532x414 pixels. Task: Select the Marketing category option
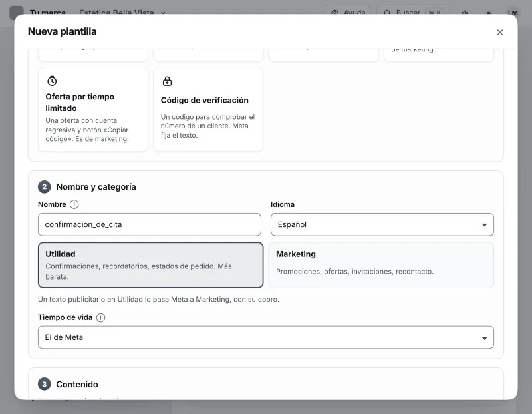[381, 265]
